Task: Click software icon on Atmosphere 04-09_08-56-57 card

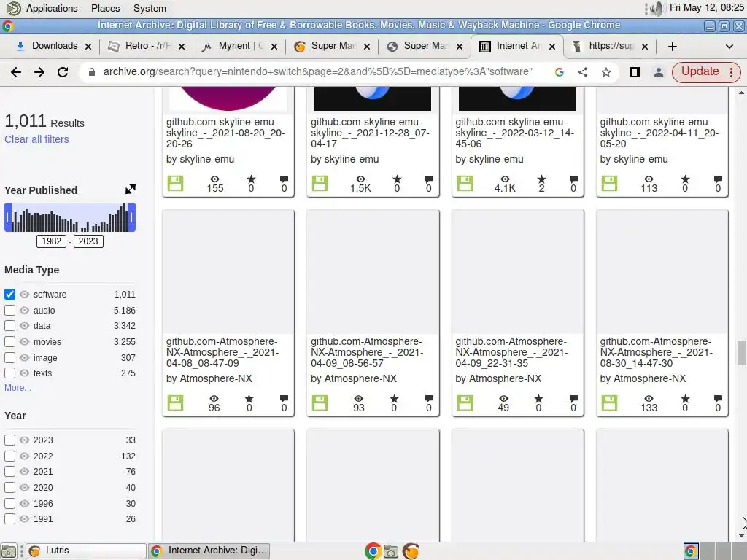Action: pos(320,402)
